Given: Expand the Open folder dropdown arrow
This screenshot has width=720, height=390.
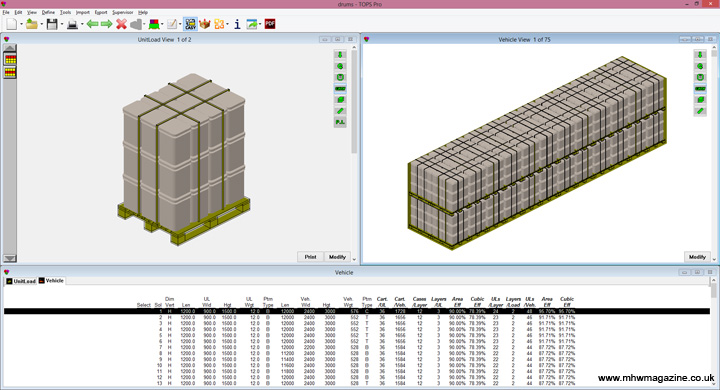Looking at the screenshot, I should click(x=41, y=24).
